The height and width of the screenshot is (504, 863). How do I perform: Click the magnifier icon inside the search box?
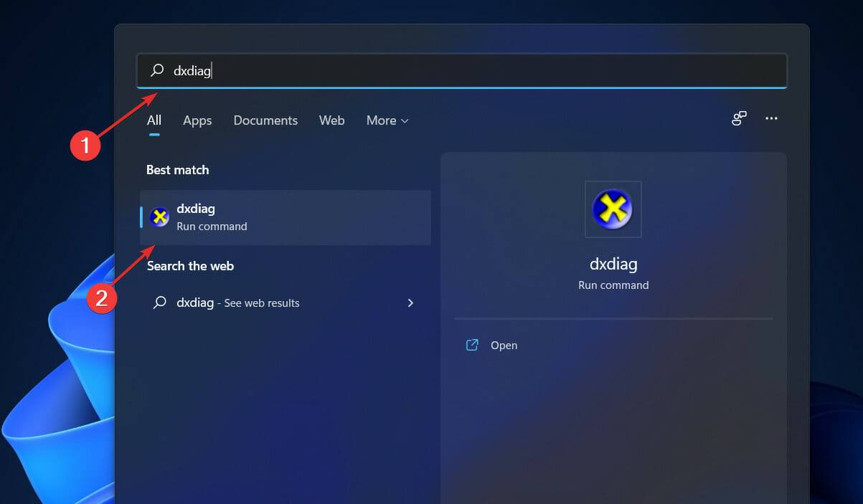pyautogui.click(x=156, y=70)
